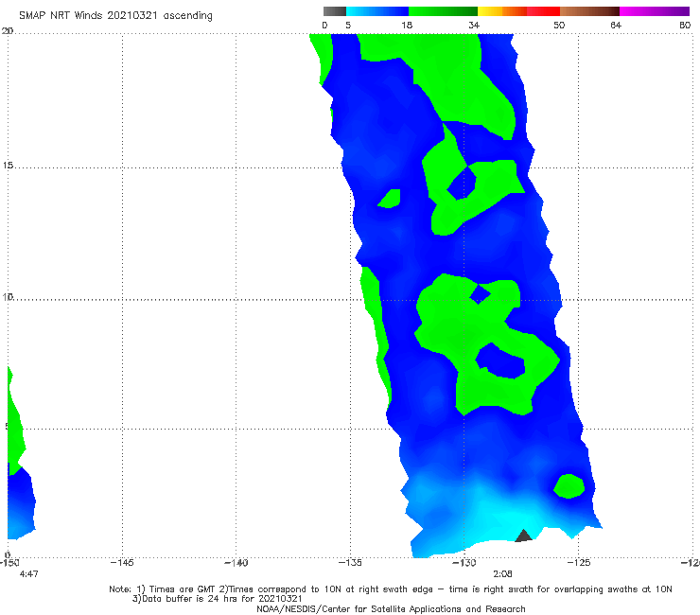
Task: Click the latitude axis label '15'
Action: tap(8, 166)
